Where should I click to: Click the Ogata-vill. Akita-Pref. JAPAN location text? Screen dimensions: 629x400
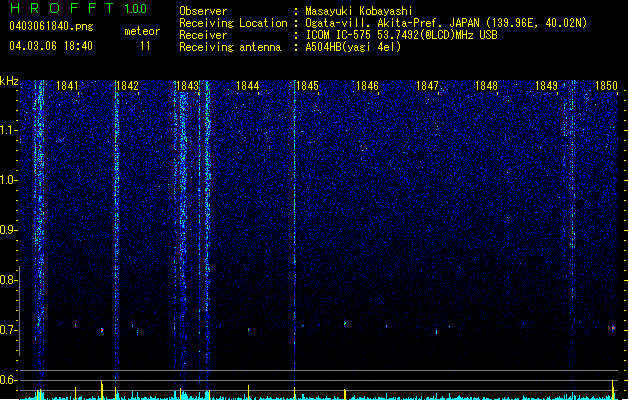point(446,23)
